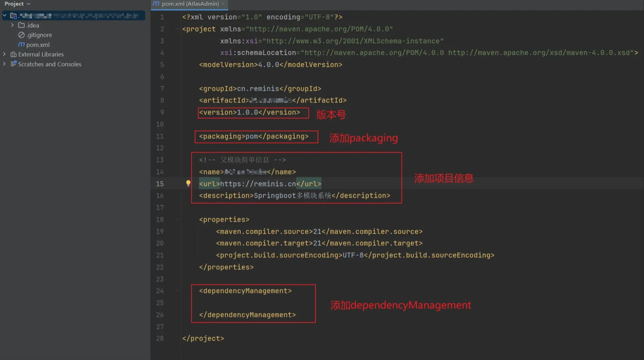This screenshot has width=644, height=360.
Task: Select the pom.xml (AtlasAdmin) editor tab
Action: [190, 4]
